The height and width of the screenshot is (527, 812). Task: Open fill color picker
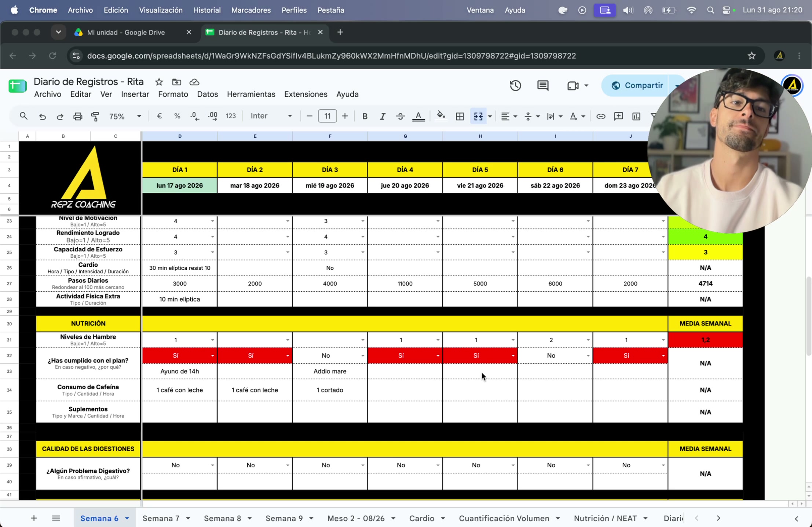coord(441,116)
